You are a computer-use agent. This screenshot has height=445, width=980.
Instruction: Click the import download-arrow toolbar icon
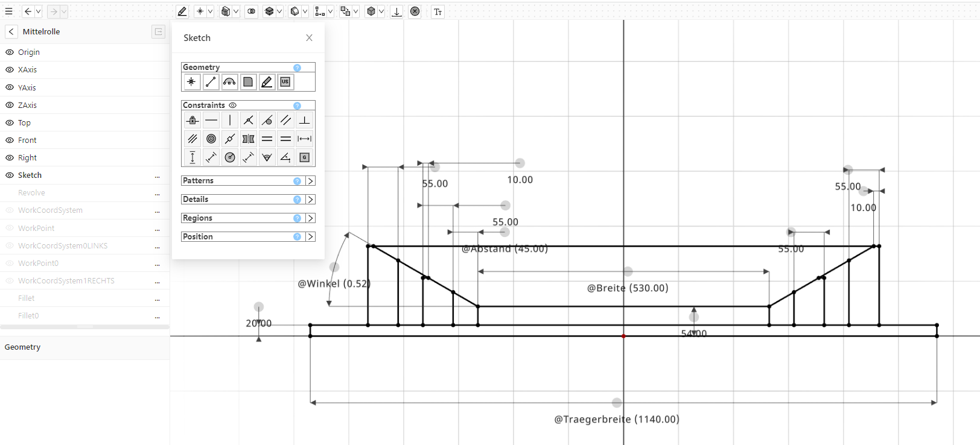(396, 11)
